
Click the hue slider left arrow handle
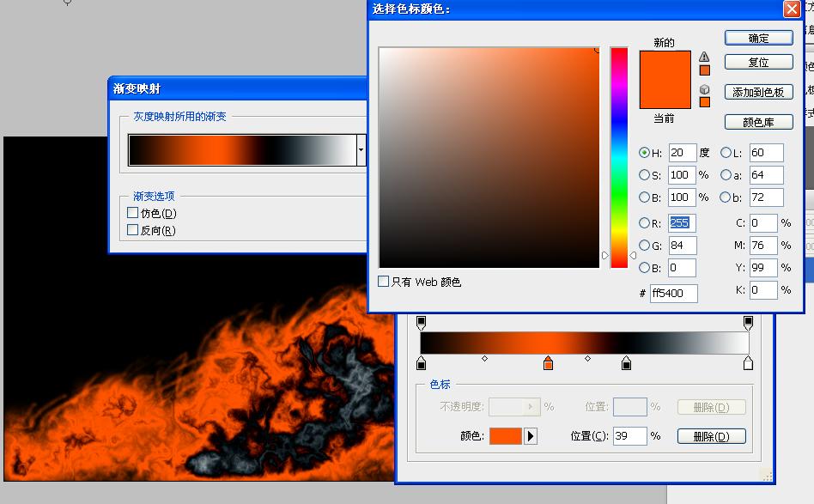tap(604, 255)
